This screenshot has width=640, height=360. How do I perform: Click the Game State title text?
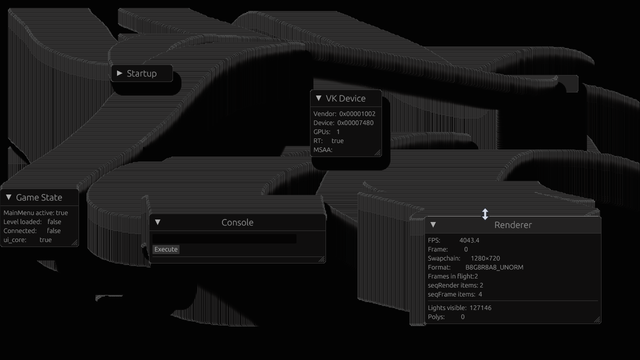(x=39, y=198)
